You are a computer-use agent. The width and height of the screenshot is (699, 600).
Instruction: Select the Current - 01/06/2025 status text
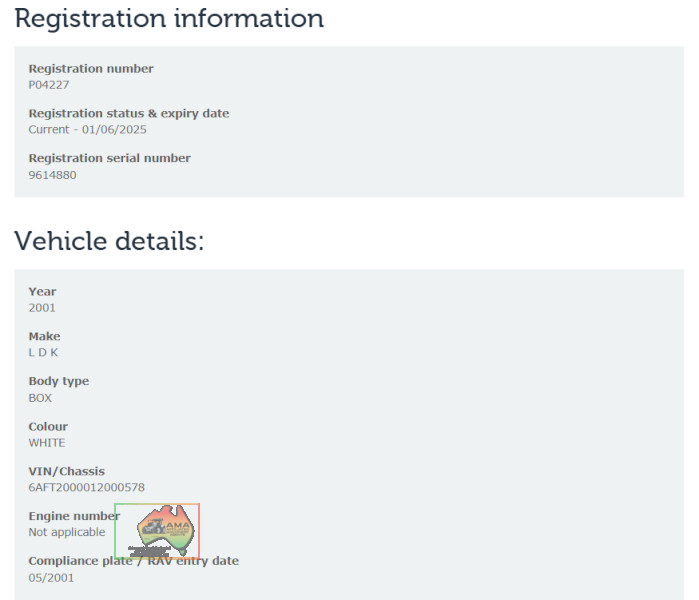87,130
